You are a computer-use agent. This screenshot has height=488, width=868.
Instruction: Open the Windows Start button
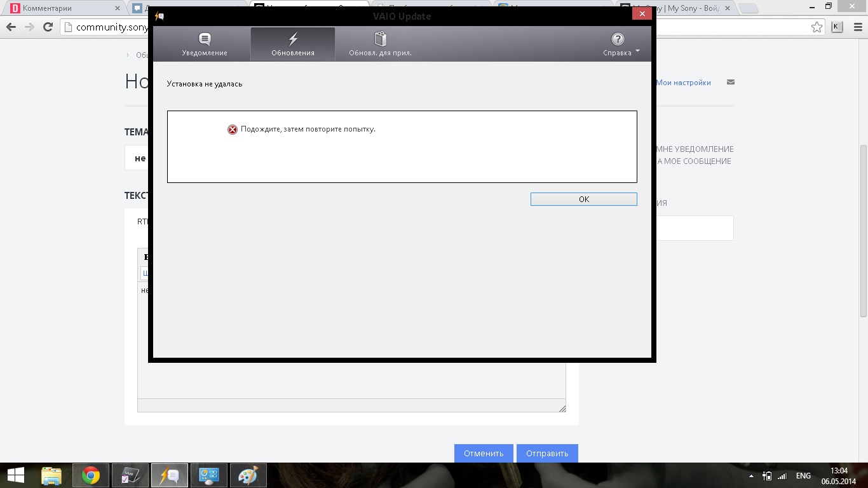tap(15, 475)
